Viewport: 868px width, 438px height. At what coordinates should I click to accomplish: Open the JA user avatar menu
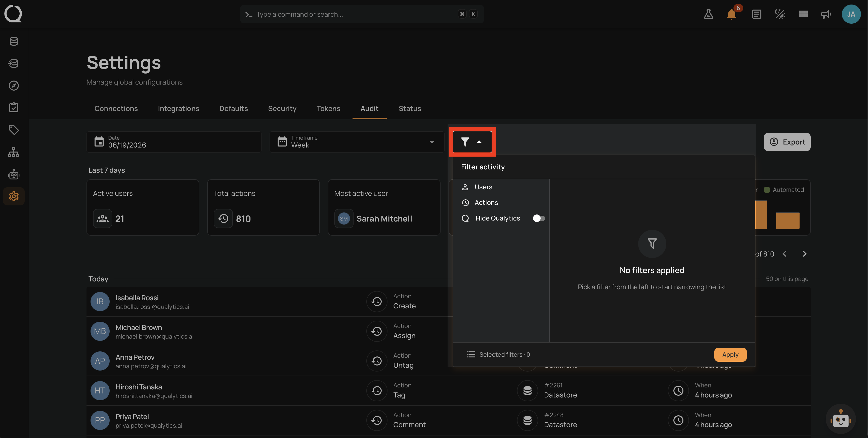point(851,14)
